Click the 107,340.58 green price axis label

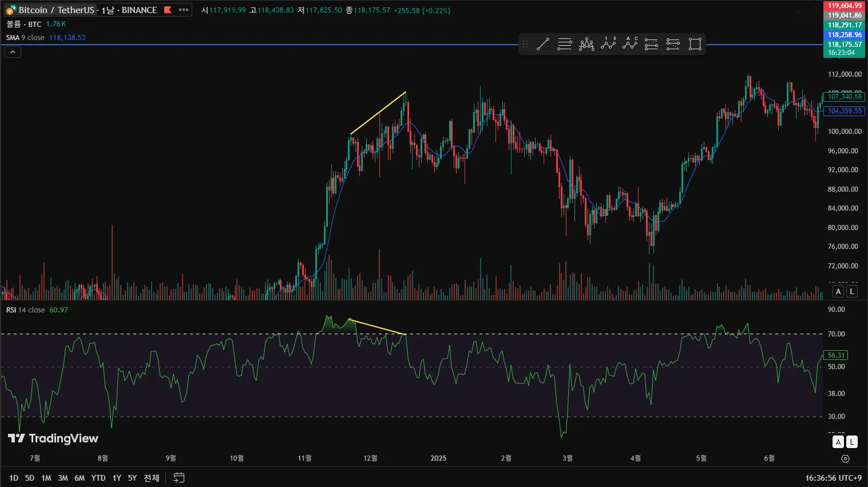[845, 97]
